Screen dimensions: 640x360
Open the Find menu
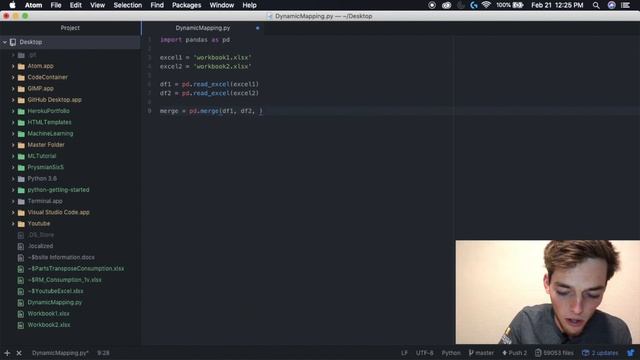point(157,5)
